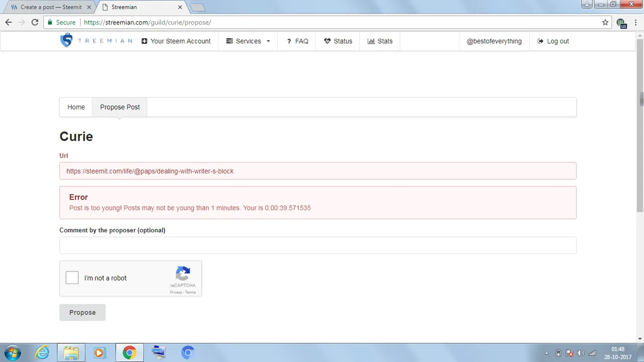Open Your Steem Account menu item
The image size is (644, 362).
[176, 41]
